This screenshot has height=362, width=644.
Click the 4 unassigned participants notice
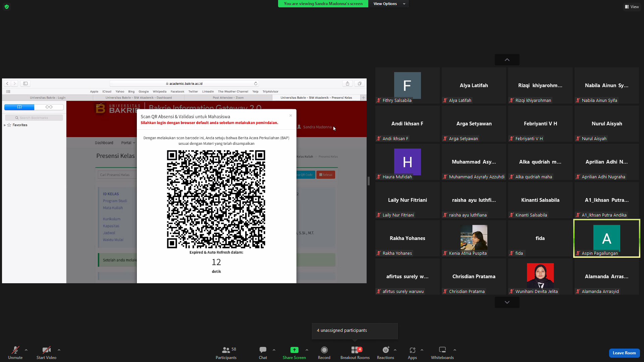[355, 331]
